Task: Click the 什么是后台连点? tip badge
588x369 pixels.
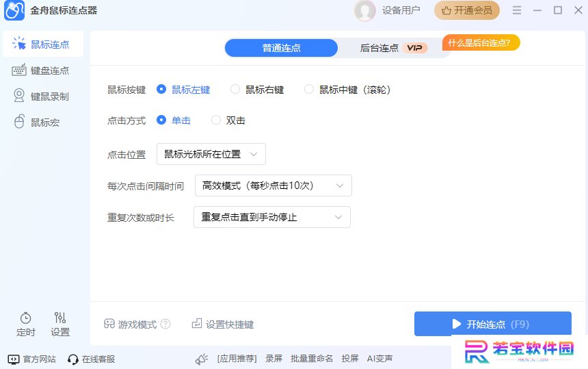Action: pyautogui.click(x=481, y=42)
